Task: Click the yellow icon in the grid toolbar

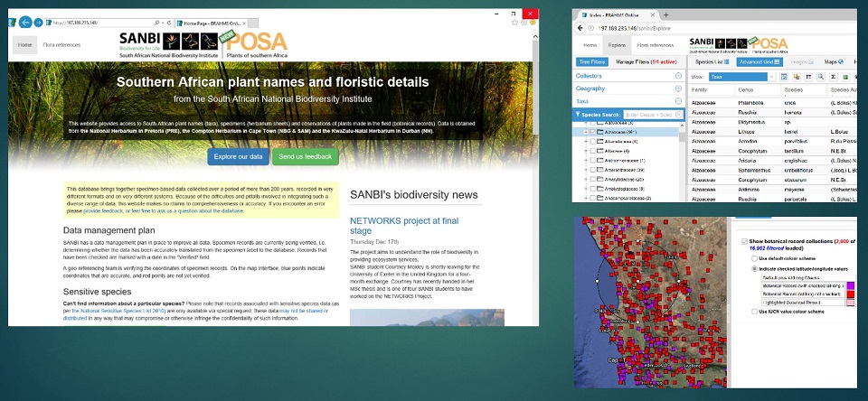Action: coord(796,77)
